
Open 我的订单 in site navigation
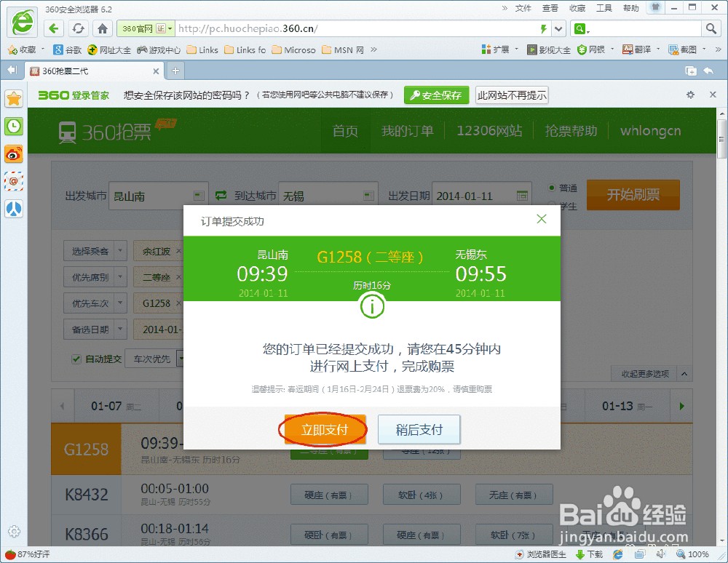408,131
